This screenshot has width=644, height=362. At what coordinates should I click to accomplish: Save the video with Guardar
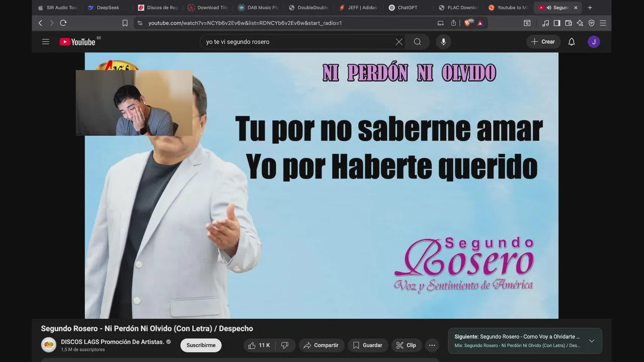367,345
